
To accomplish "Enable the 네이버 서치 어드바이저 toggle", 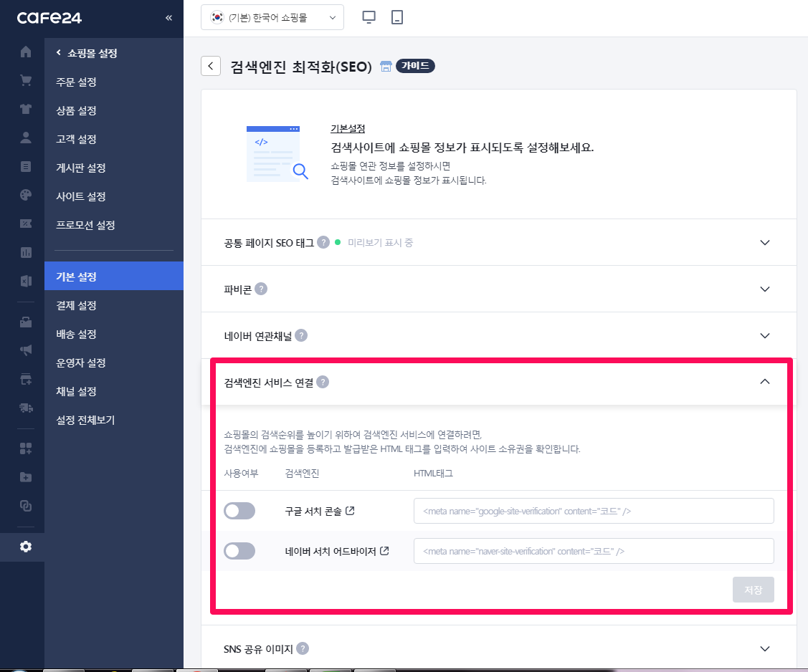I will coord(239,551).
